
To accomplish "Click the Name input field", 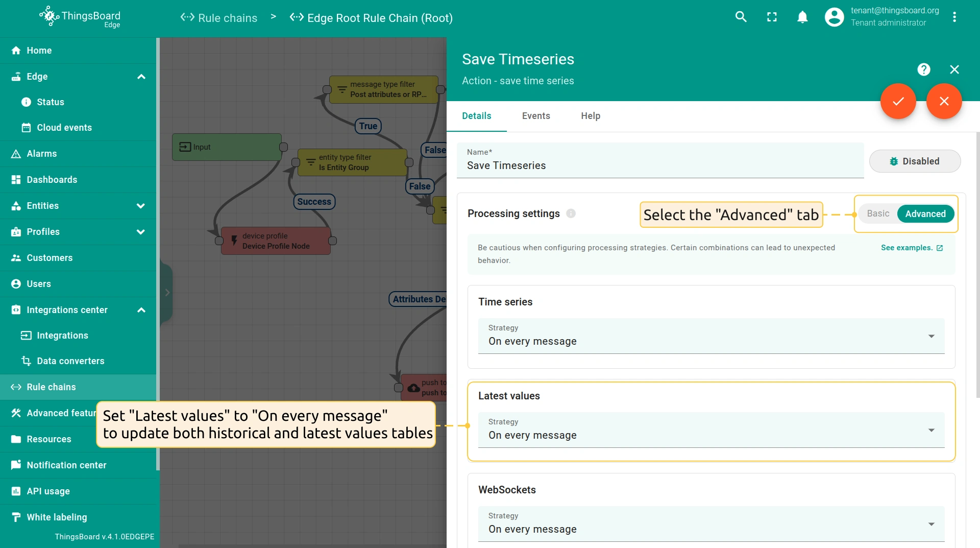I will tap(660, 165).
